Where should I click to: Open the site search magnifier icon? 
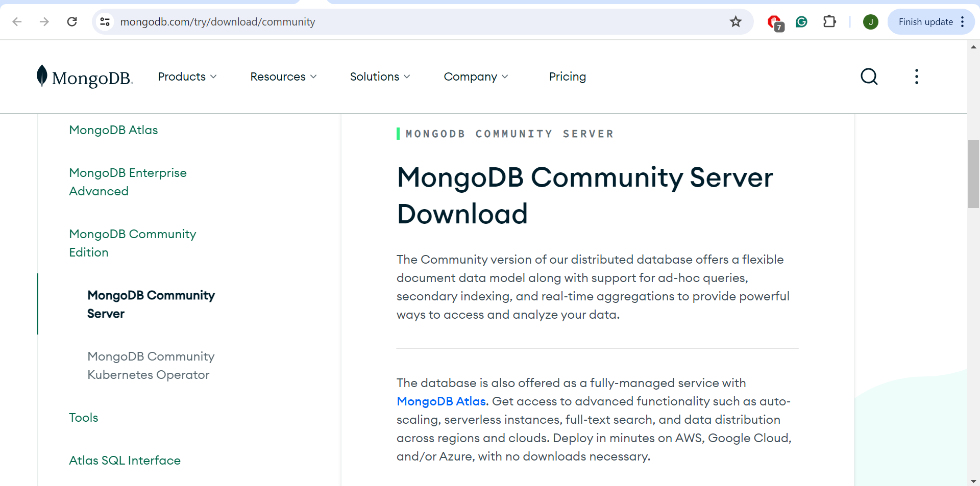click(869, 76)
